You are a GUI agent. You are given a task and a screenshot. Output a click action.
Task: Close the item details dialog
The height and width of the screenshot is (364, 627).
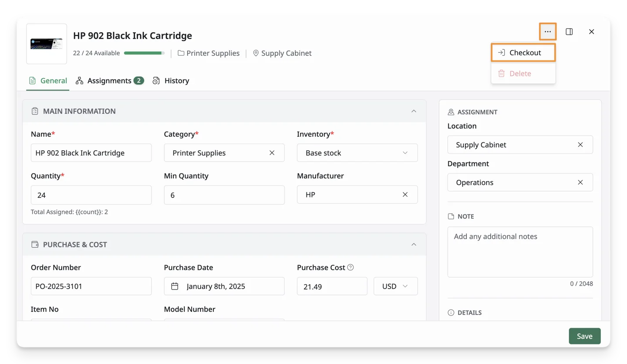(x=591, y=32)
